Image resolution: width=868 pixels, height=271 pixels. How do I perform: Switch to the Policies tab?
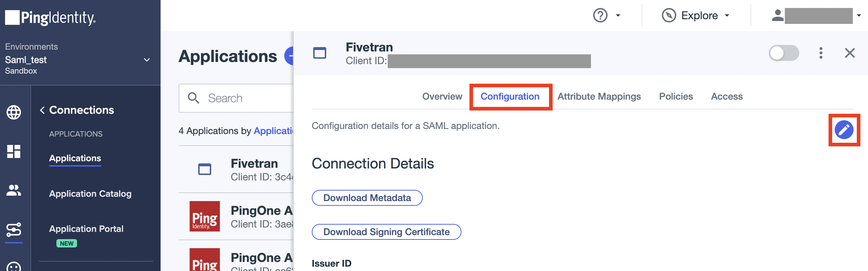point(676,96)
